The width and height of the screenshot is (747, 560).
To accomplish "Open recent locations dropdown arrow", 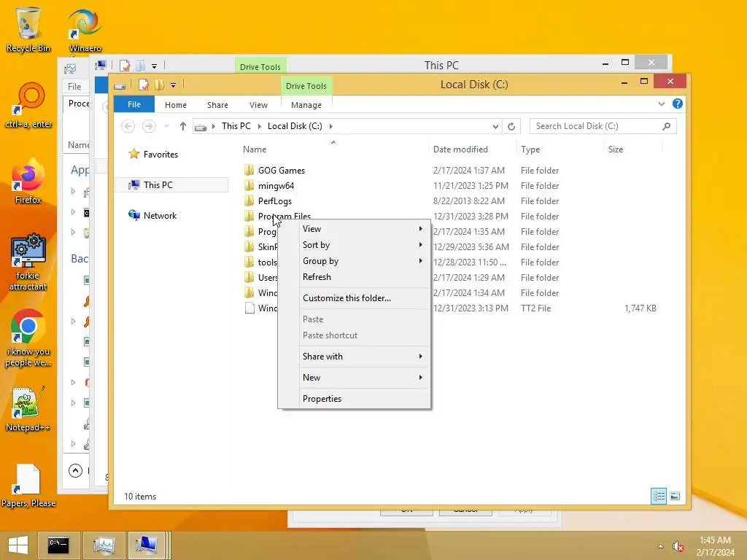I will 166,126.
